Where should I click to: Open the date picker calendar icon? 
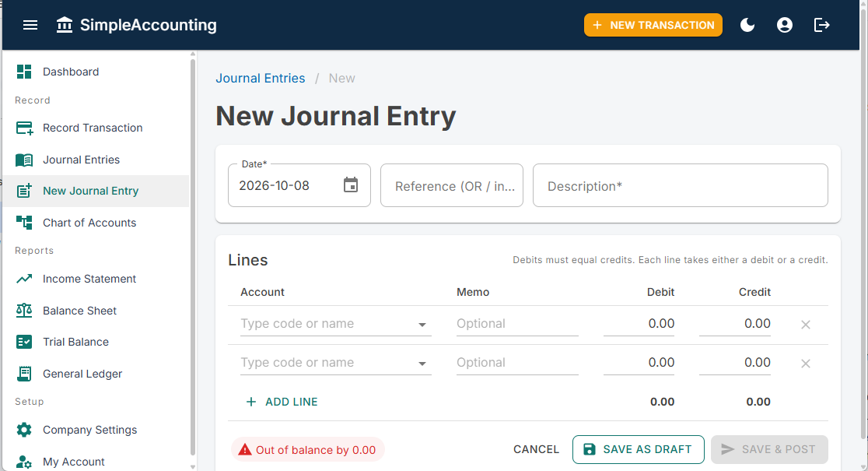pos(351,185)
